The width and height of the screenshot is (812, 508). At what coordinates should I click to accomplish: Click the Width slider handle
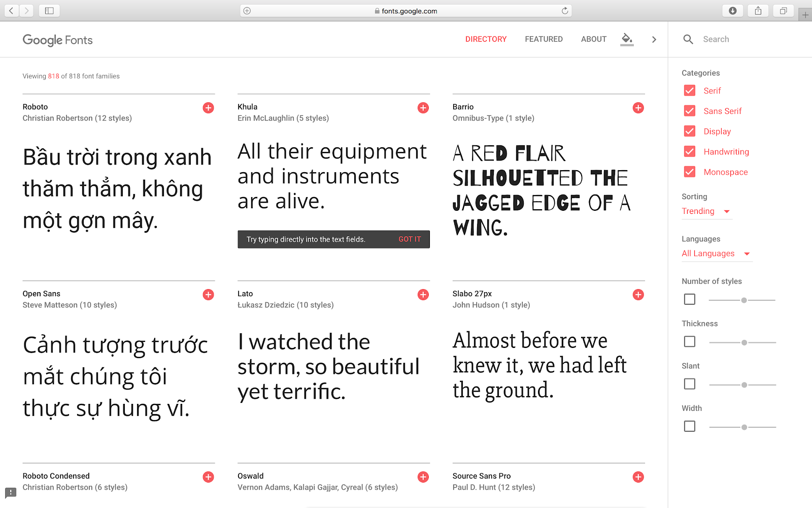744,427
